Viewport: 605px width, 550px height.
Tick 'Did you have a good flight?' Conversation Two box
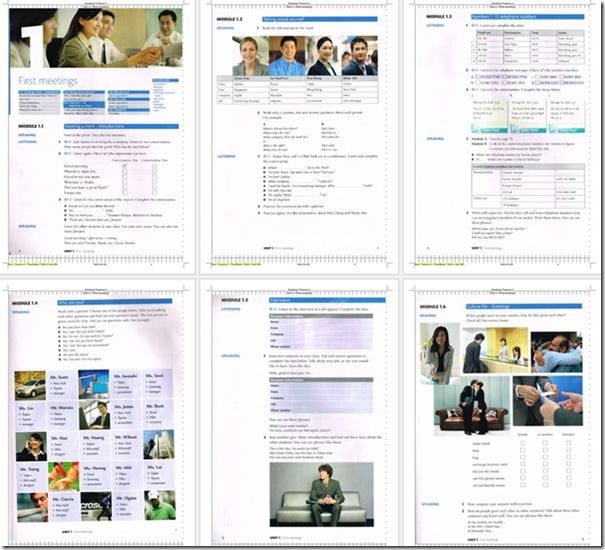[154, 188]
